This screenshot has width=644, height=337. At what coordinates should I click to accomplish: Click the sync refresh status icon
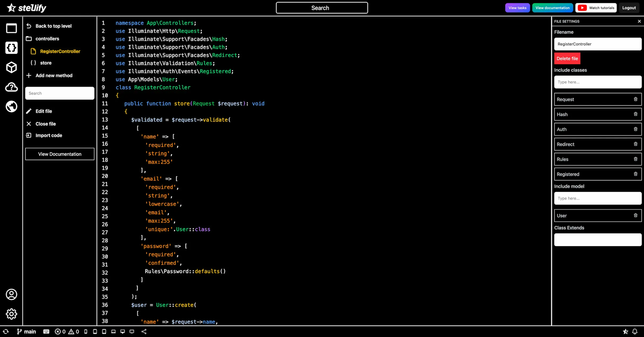6,331
